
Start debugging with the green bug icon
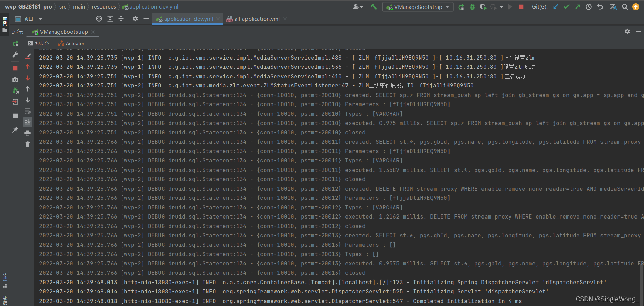(472, 7)
